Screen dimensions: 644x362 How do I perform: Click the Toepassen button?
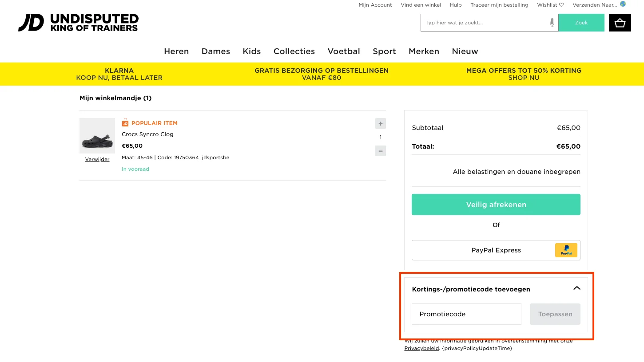pos(555,314)
